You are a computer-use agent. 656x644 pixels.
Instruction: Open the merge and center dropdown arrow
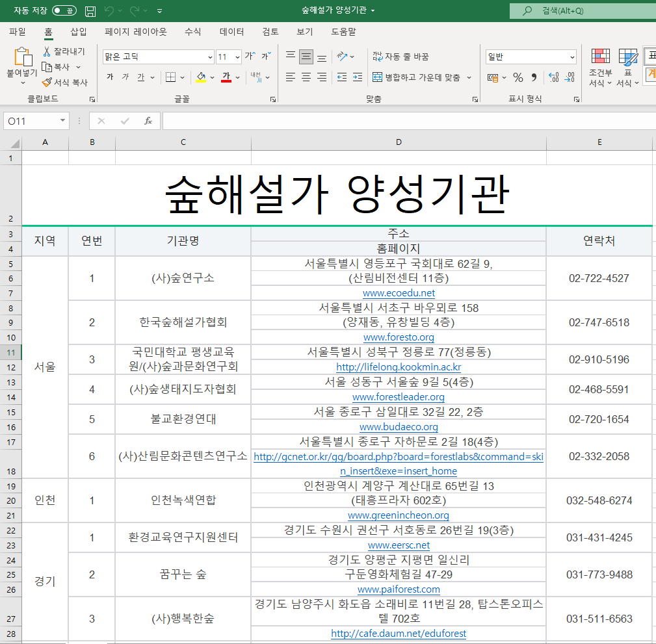click(x=469, y=77)
